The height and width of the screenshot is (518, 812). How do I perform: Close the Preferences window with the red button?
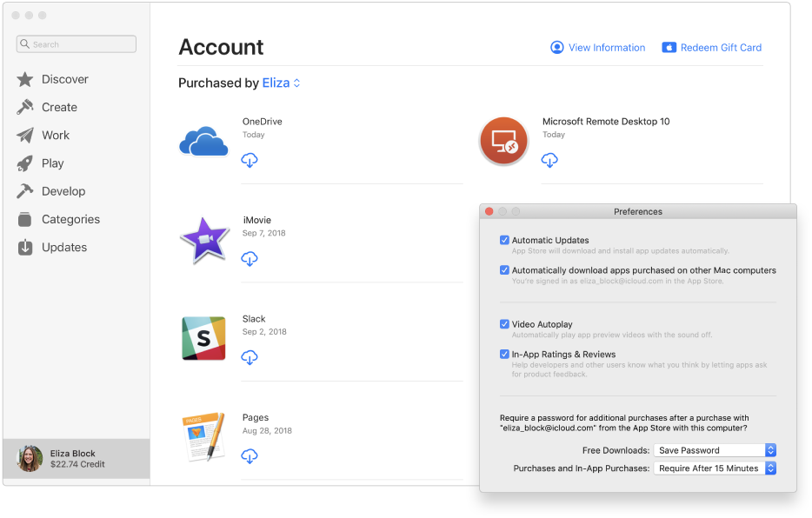489,211
